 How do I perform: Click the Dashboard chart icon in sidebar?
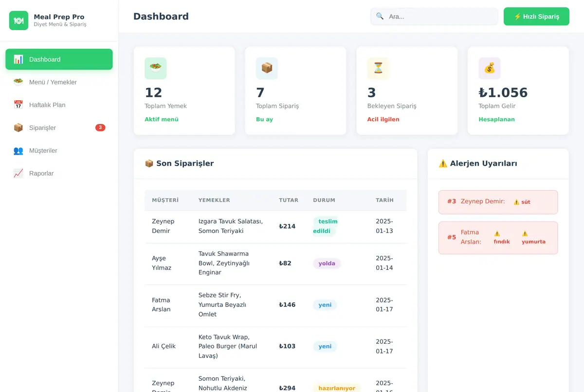(18, 59)
